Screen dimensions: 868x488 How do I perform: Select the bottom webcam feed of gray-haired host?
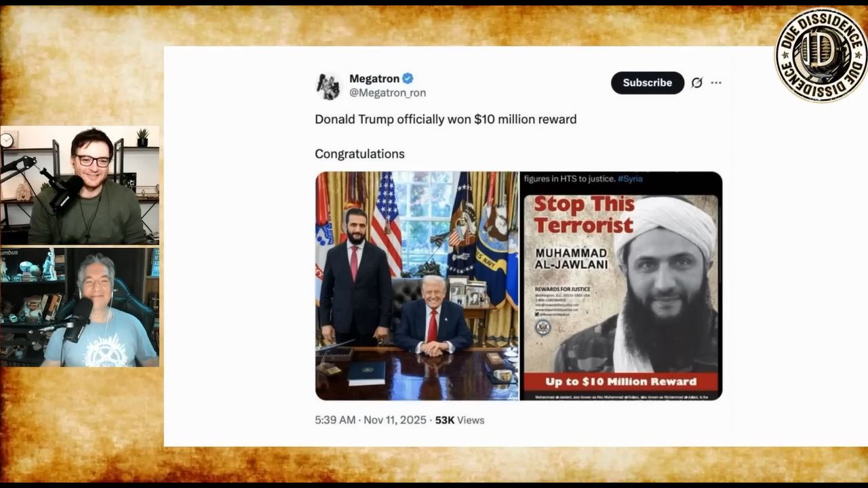coord(80,307)
